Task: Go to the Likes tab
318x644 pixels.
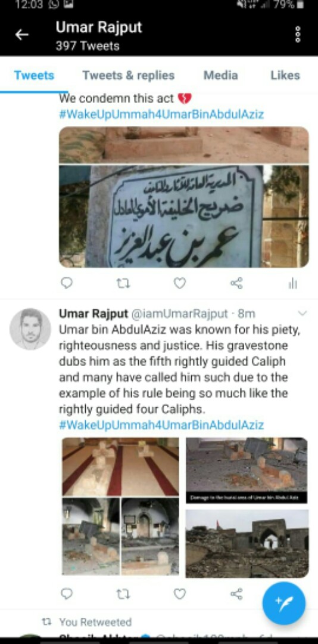Action: click(285, 75)
